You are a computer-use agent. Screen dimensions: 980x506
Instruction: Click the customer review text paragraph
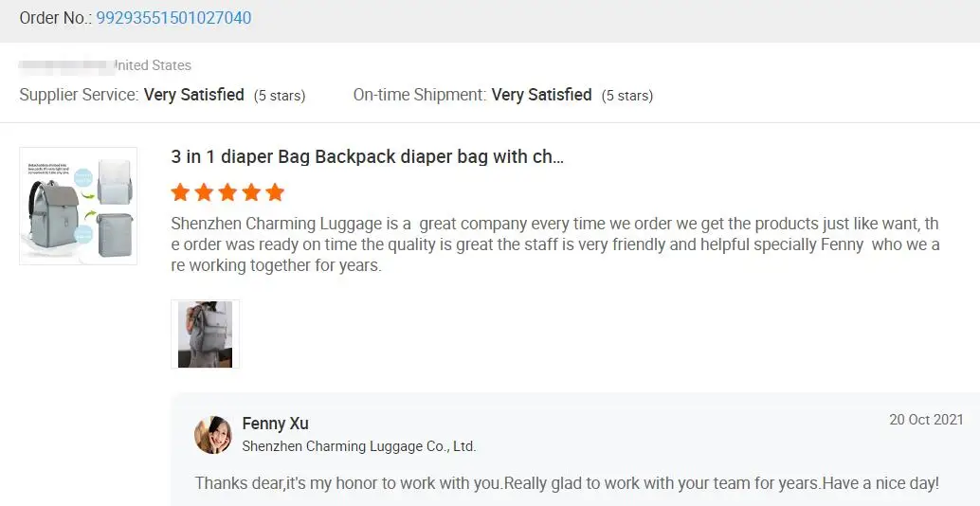pyautogui.click(x=555, y=244)
